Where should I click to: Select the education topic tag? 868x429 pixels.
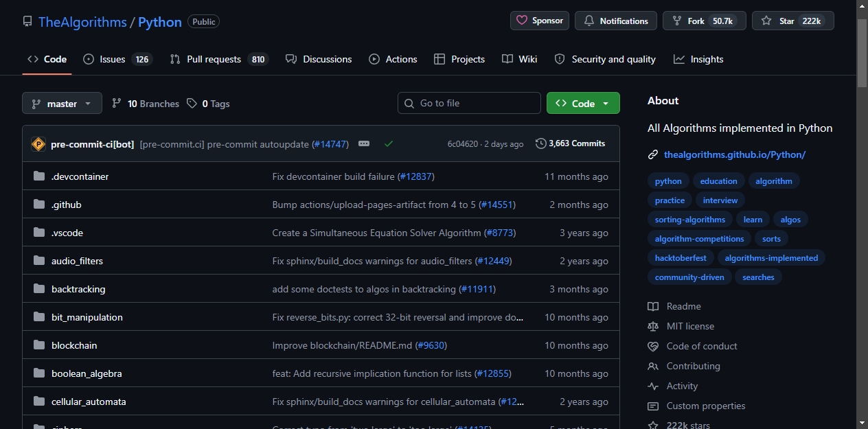(719, 181)
